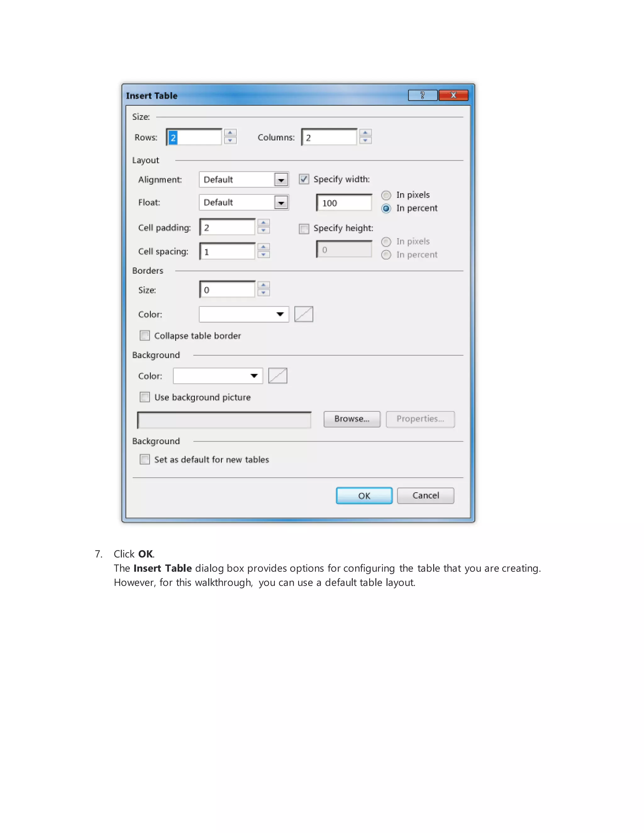Expand the Float dropdown
Image resolution: width=644 pixels, height=833 pixels.
coord(281,202)
